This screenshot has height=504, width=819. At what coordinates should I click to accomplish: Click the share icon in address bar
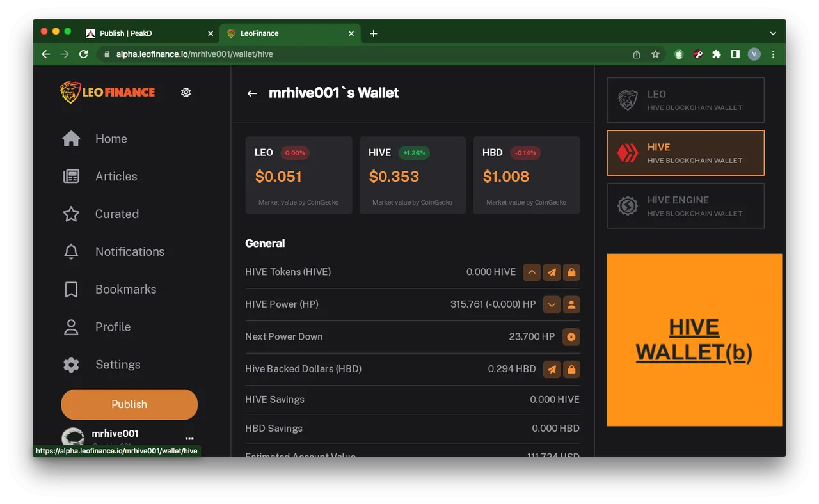(637, 54)
